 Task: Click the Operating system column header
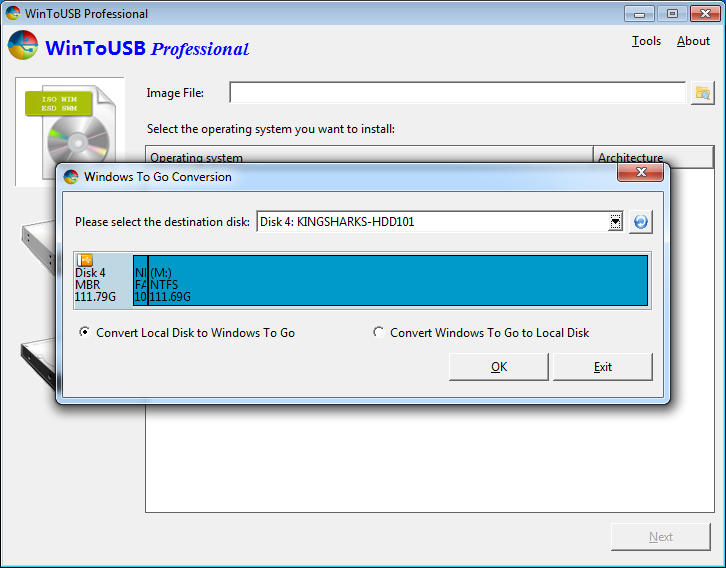point(369,155)
